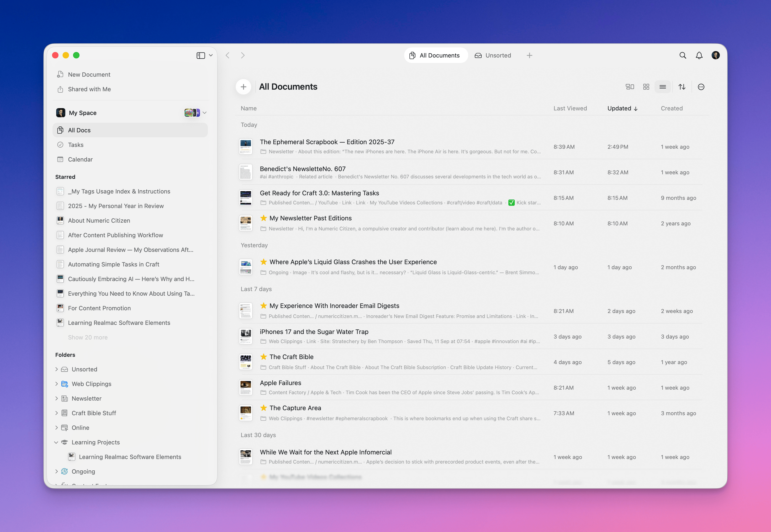Open the more options ellipsis icon
771x532 pixels.
(x=701, y=87)
